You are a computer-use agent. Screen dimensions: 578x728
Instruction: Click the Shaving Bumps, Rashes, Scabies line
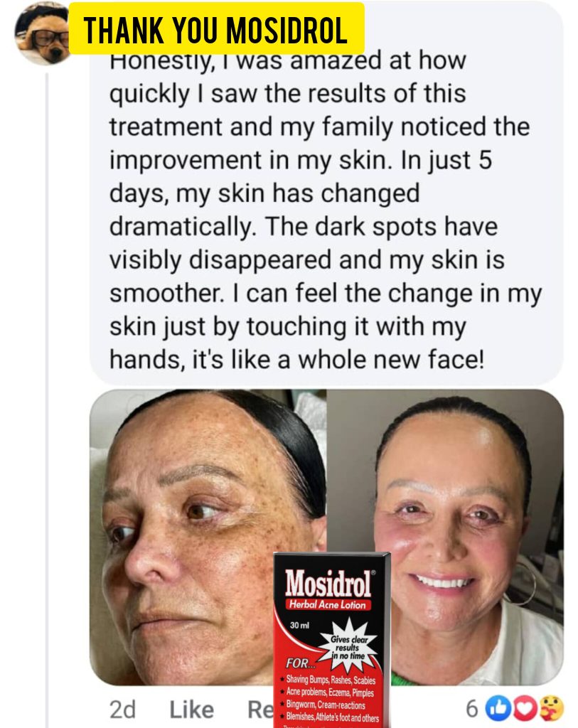coord(331,680)
